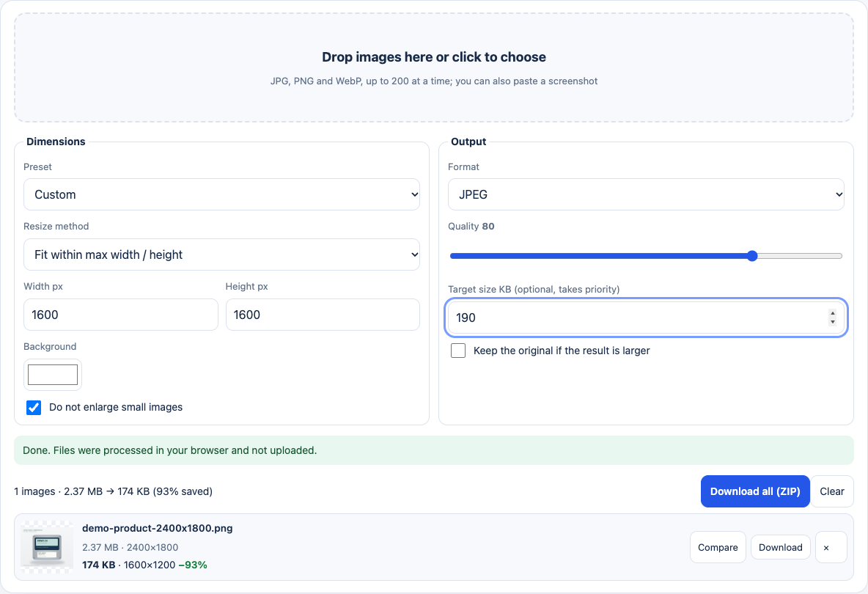Click the "Output" section heading

click(x=468, y=142)
